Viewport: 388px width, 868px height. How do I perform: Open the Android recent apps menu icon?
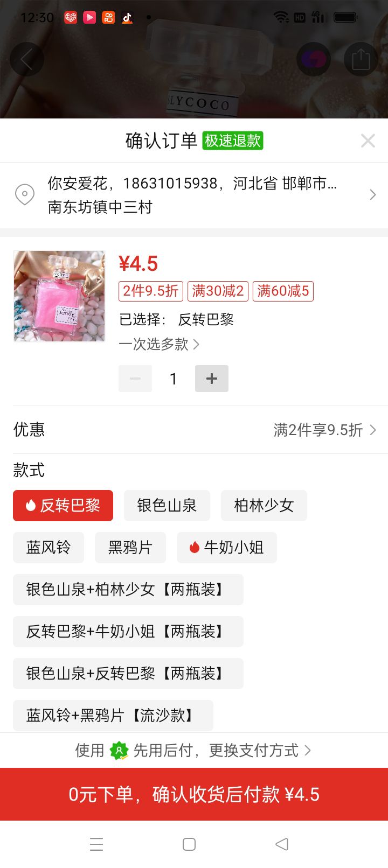click(96, 844)
